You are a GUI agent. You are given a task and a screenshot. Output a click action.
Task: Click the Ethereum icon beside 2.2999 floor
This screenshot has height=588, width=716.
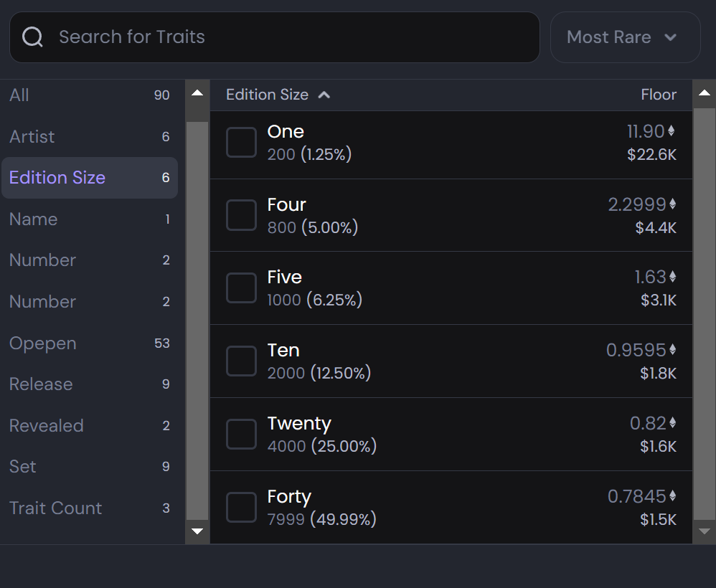point(672,204)
